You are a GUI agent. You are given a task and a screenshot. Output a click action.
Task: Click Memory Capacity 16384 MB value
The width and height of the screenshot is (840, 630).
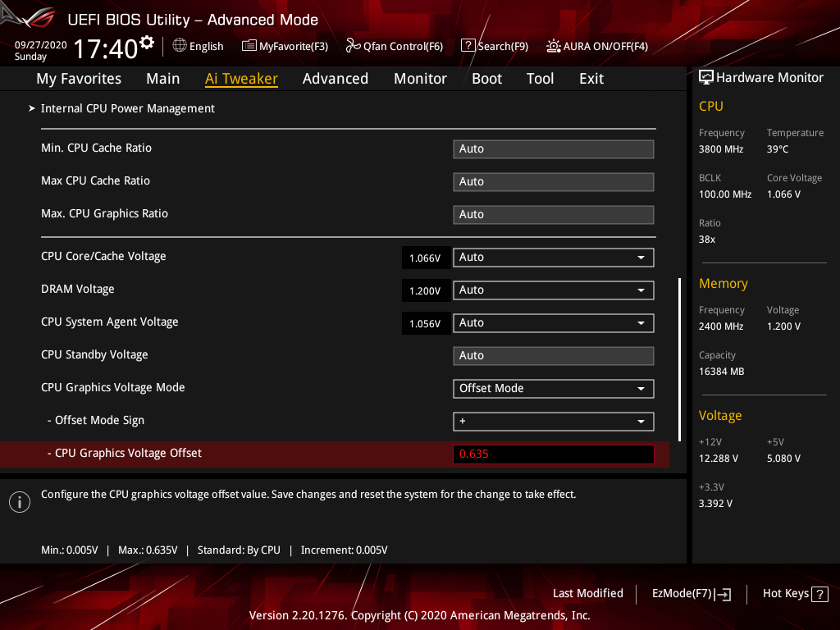pyautogui.click(x=721, y=372)
